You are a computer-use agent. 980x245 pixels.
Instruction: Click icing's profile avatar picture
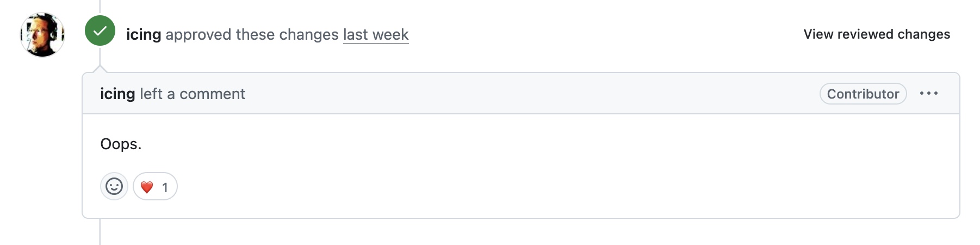click(42, 35)
